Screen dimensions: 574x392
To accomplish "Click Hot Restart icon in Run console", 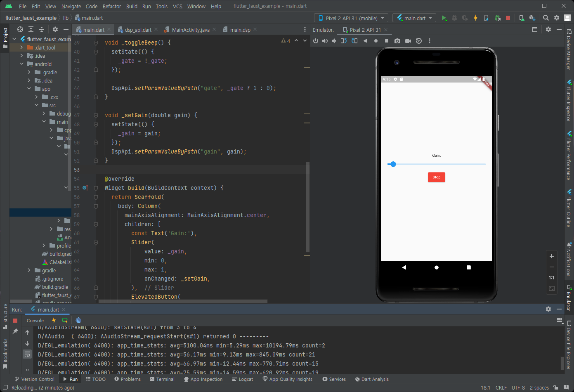I will pyautogui.click(x=65, y=320).
